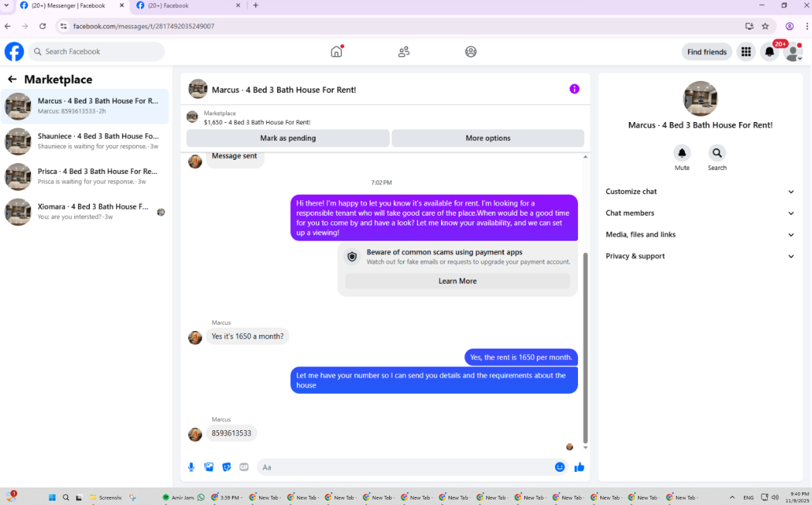Attach a file with photo icon
Image resolution: width=812 pixels, height=505 pixels.
[x=209, y=467]
